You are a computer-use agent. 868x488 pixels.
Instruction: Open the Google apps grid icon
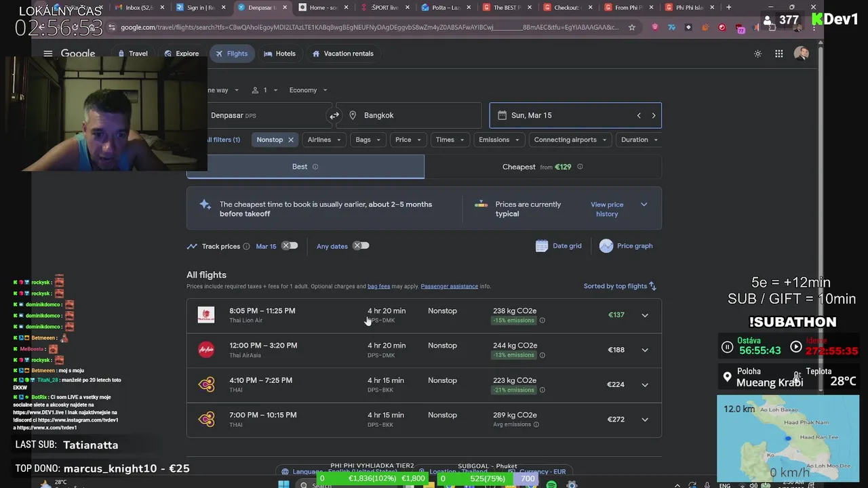(779, 54)
